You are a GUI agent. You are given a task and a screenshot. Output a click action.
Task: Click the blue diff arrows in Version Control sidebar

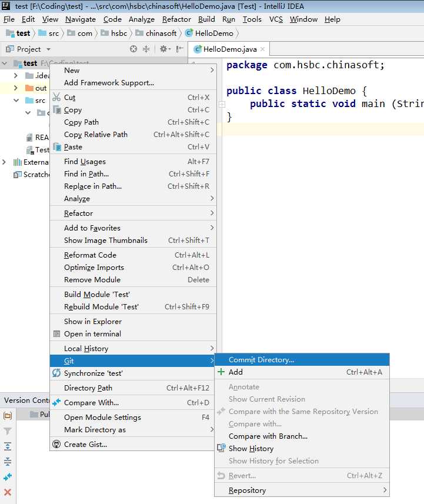click(8, 477)
